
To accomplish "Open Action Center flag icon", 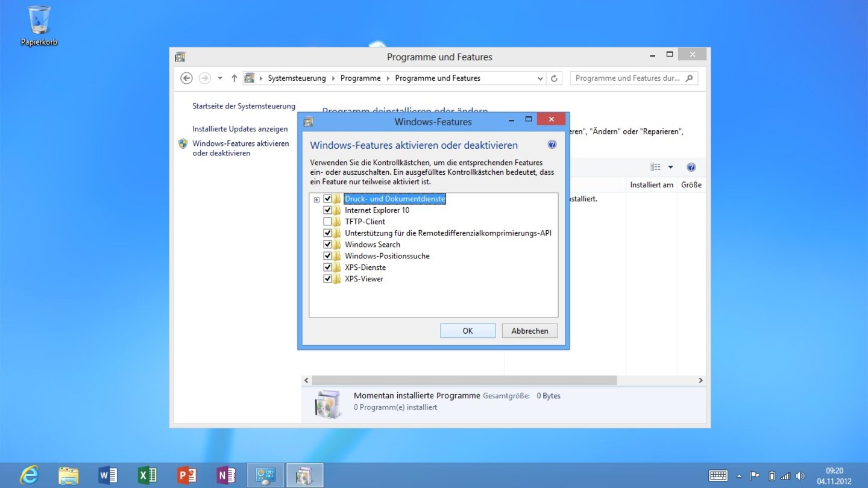I will (x=755, y=476).
